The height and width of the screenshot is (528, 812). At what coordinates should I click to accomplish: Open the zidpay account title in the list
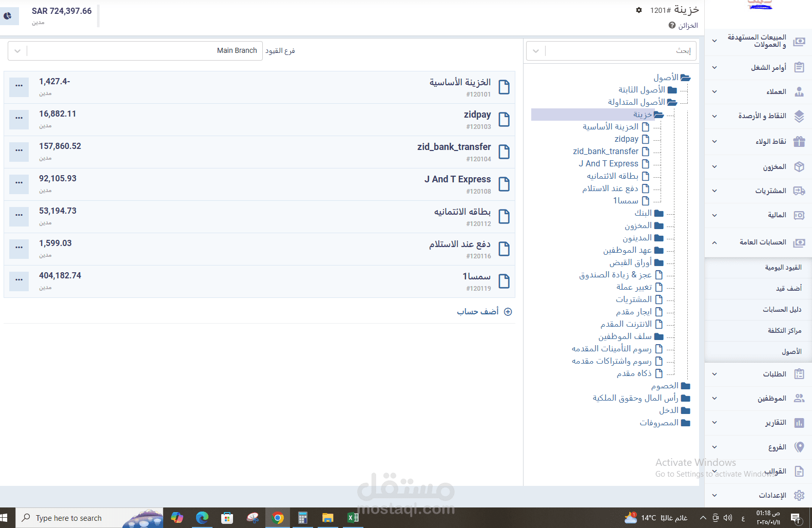point(477,115)
